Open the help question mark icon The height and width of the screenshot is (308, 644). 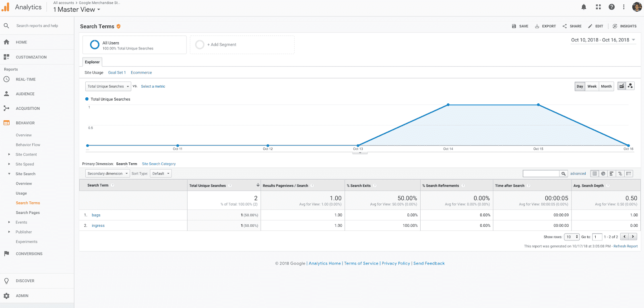[x=611, y=7]
